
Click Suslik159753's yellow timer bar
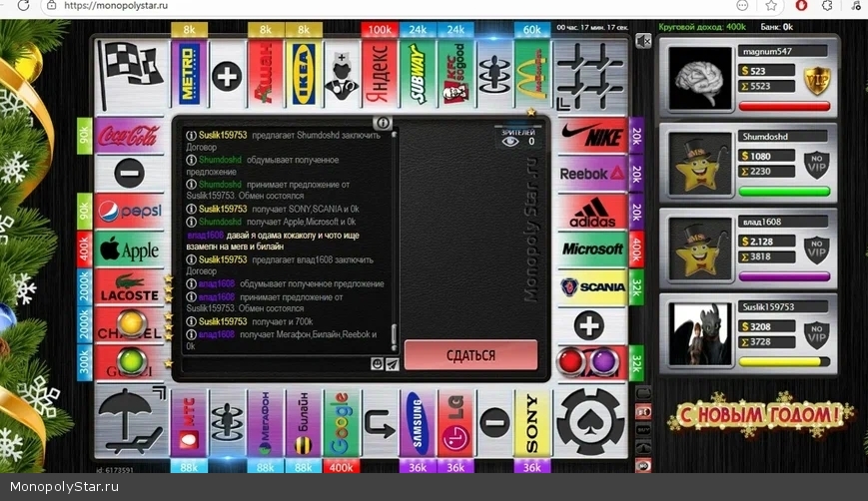784,361
